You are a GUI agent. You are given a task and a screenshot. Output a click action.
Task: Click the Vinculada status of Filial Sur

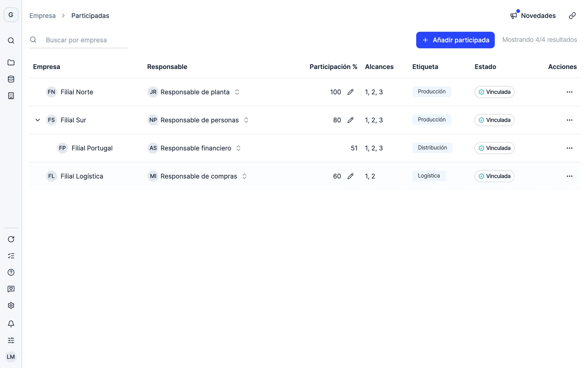(x=494, y=120)
